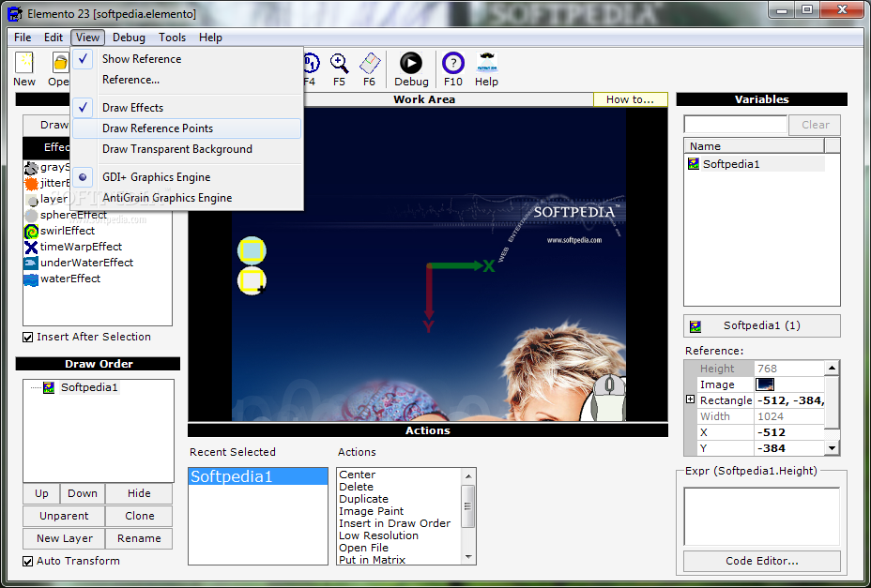The image size is (871, 588).
Task: Choose Reference... from View menu
Action: (x=187, y=80)
